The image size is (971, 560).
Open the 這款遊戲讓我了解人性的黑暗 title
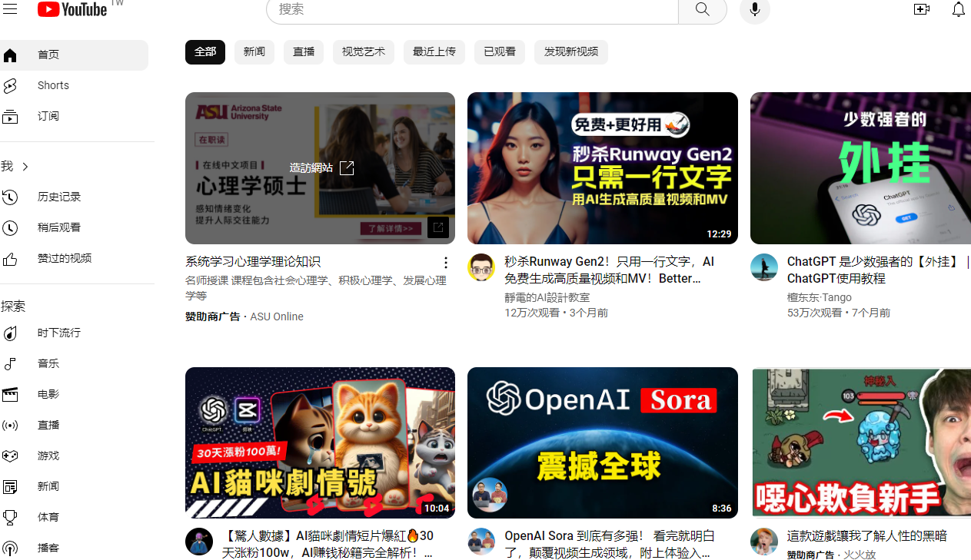pyautogui.click(x=867, y=536)
